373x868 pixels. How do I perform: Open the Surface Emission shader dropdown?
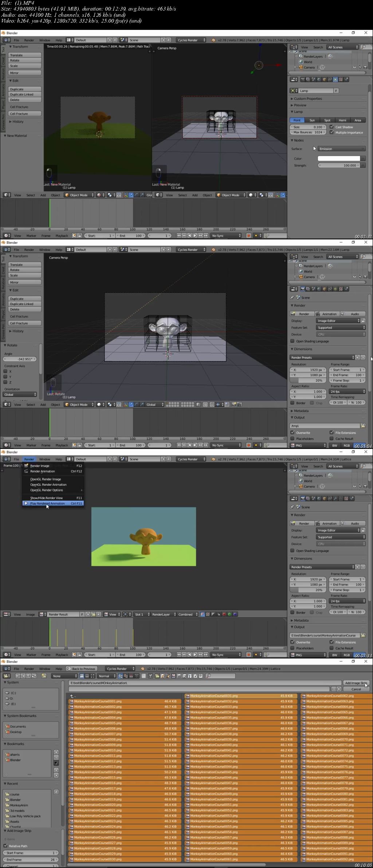tap(341, 149)
